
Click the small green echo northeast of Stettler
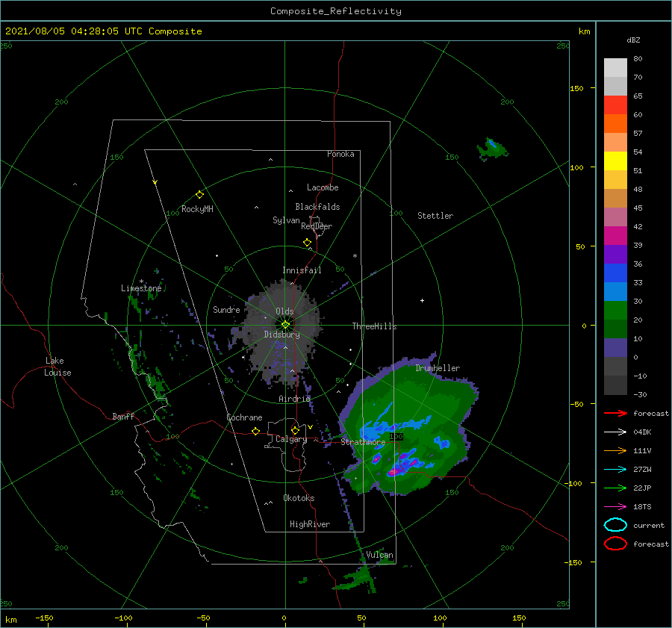point(492,149)
